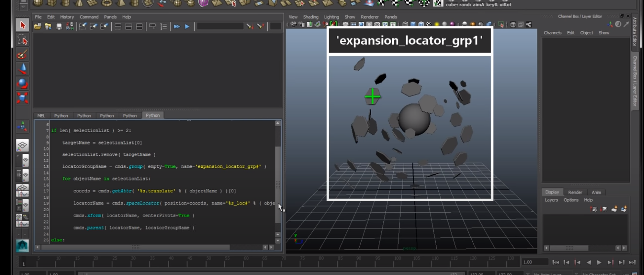Pick the Move tool in toolbox
This screenshot has width=644, height=275.
(22, 69)
